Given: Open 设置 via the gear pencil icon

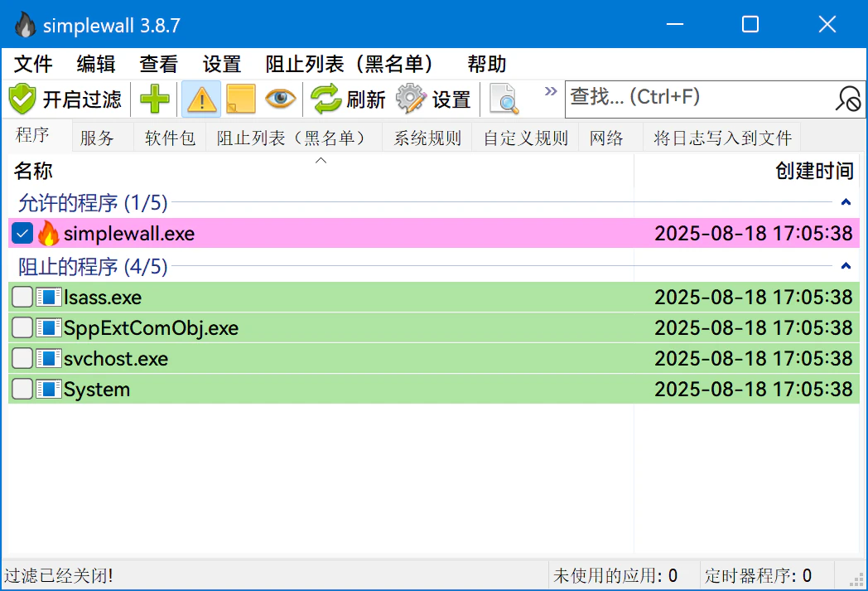Looking at the screenshot, I should coord(433,99).
